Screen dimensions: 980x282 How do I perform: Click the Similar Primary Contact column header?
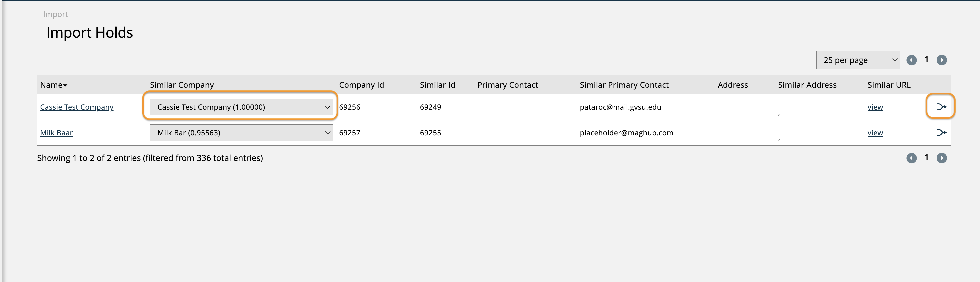tap(624, 85)
